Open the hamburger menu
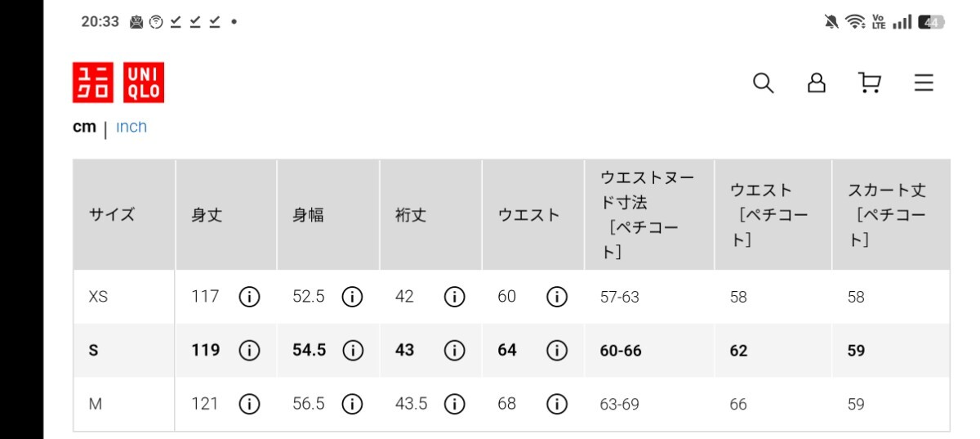The height and width of the screenshot is (439, 980). click(924, 83)
